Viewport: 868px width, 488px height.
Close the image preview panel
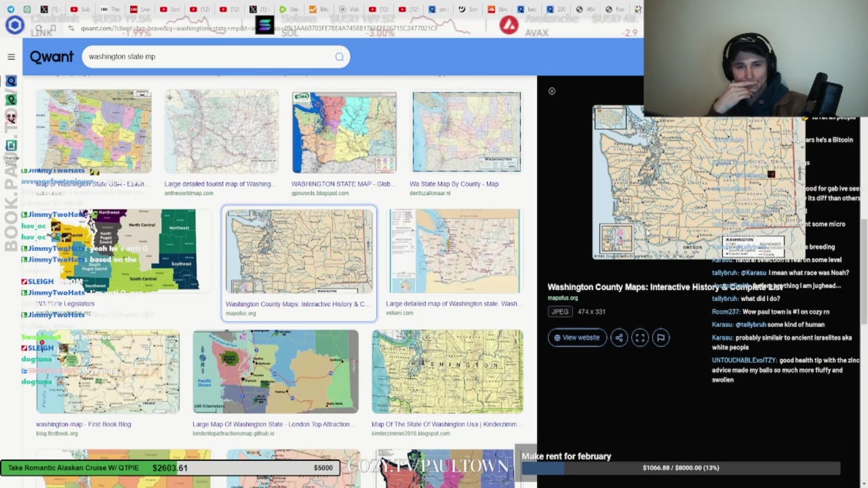point(552,91)
